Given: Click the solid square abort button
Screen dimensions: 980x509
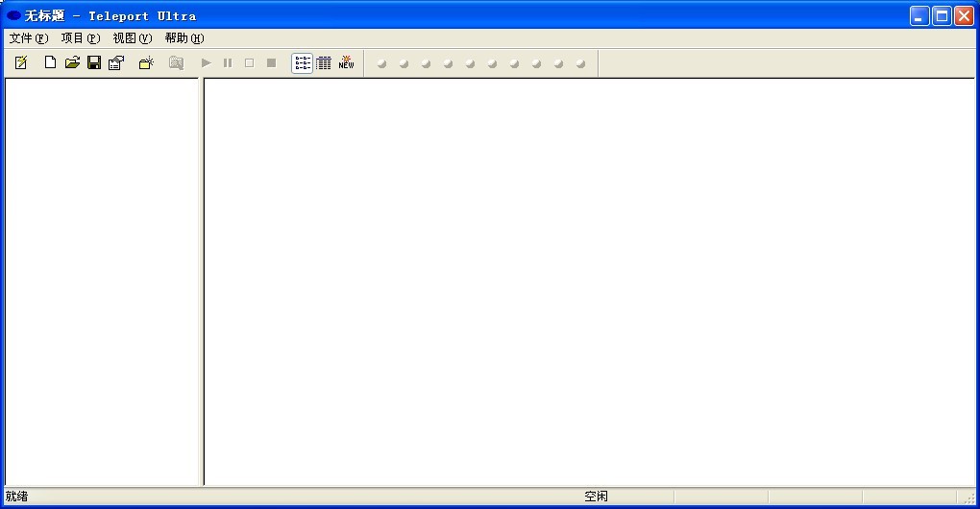Looking at the screenshot, I should 271,63.
